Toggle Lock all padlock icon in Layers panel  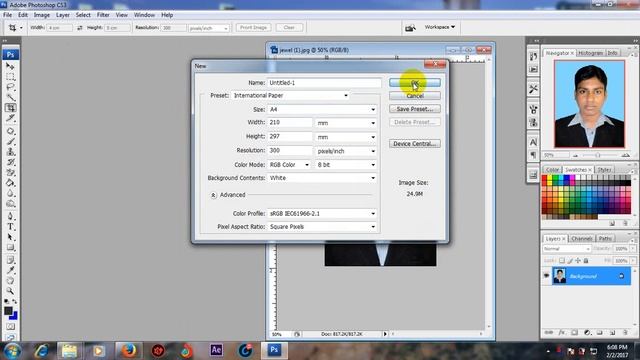pyautogui.click(x=586, y=260)
